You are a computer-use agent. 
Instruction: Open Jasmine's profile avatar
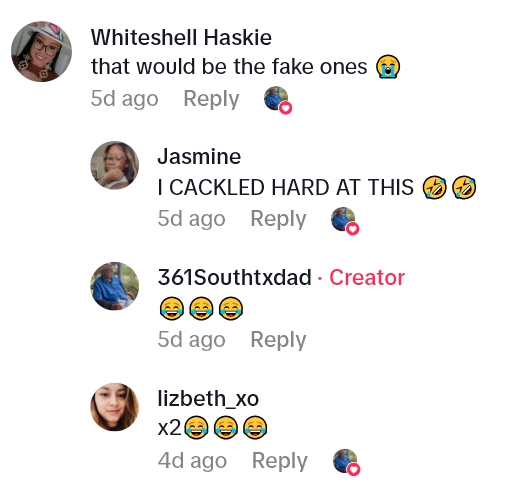[115, 165]
